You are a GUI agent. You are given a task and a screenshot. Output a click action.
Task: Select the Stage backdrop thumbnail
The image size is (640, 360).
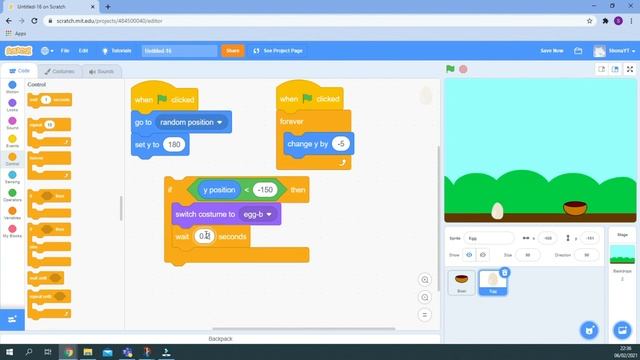622,254
